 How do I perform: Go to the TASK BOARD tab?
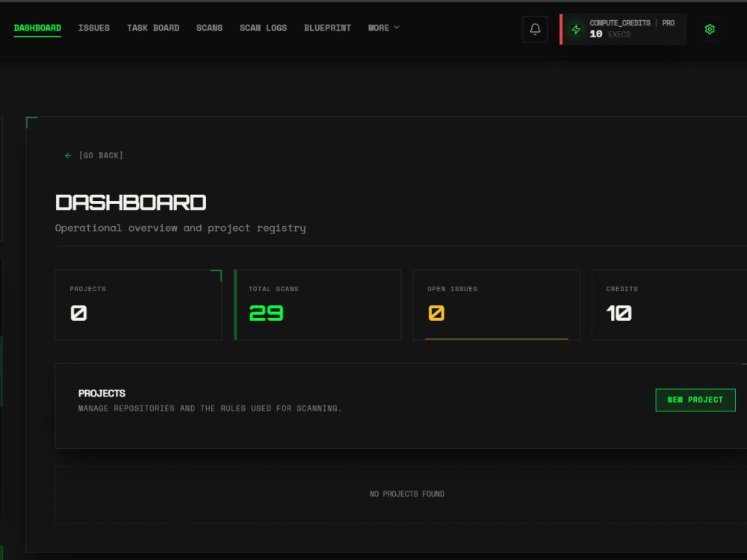[153, 28]
